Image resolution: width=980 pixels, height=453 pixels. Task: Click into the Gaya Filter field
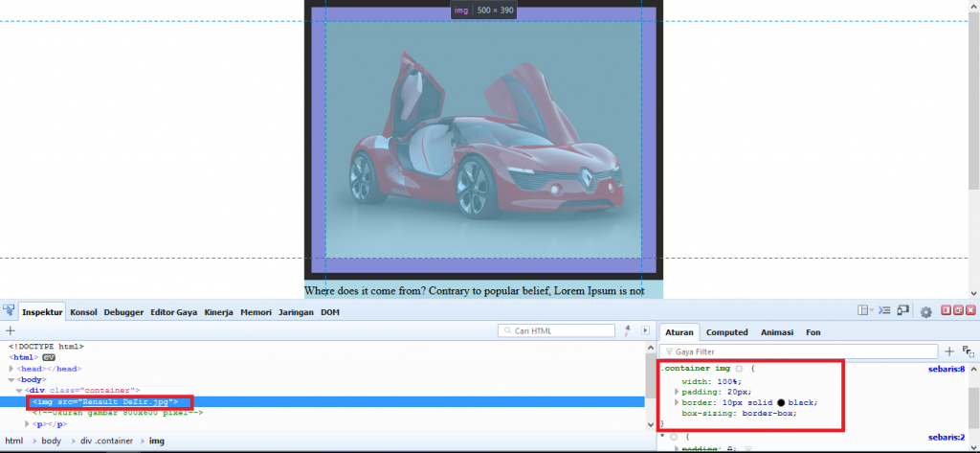pyautogui.click(x=799, y=351)
